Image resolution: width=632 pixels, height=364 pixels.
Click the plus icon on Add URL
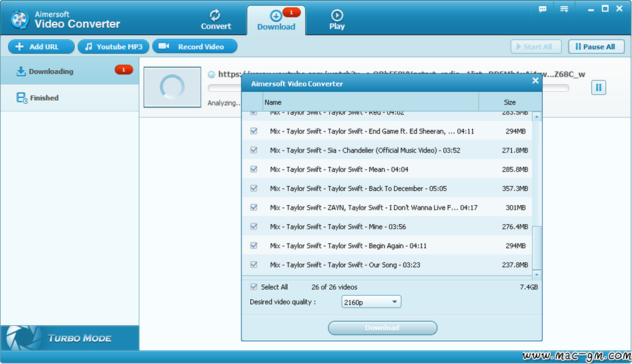click(19, 47)
